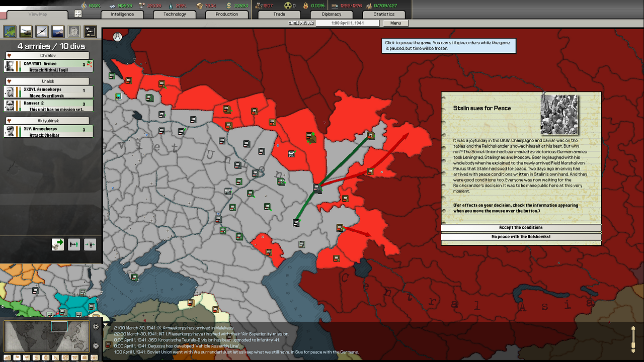Click the Soviet Union surrender log message
This screenshot has width=644, height=362.
236,352
